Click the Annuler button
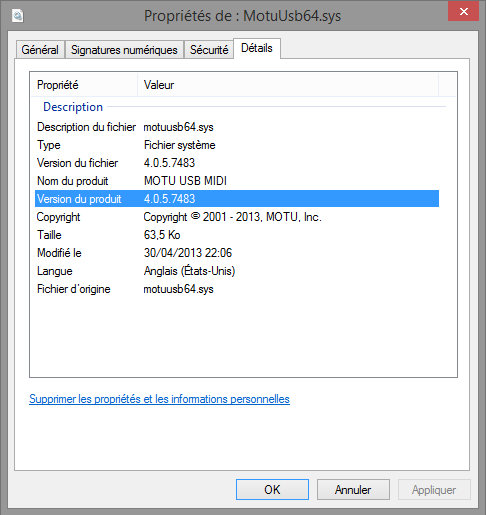This screenshot has height=515, width=486. (x=353, y=489)
